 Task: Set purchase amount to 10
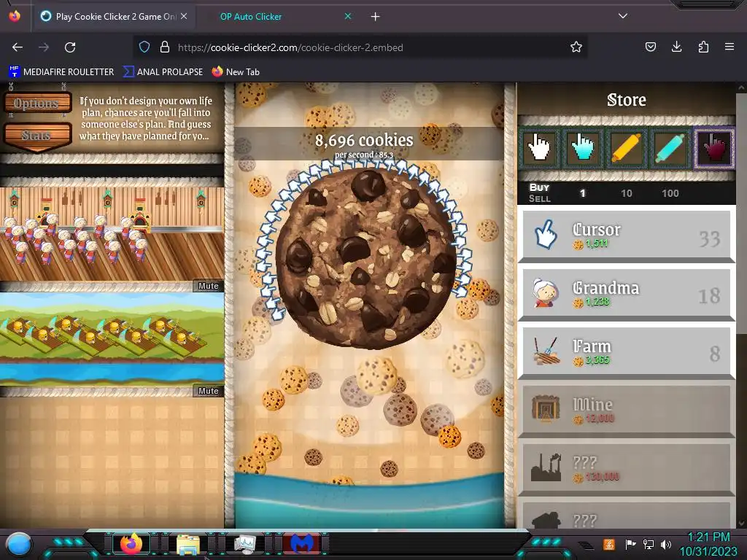(x=627, y=193)
